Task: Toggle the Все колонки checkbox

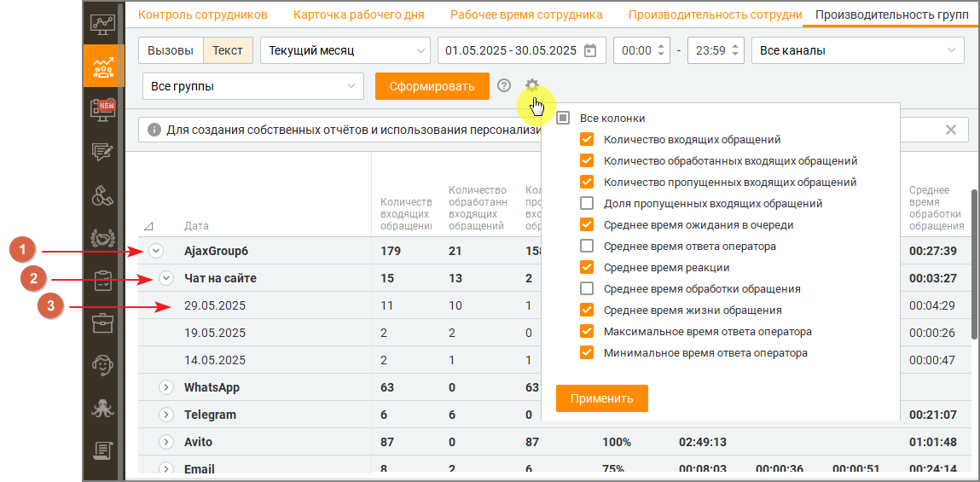Action: pyautogui.click(x=563, y=118)
